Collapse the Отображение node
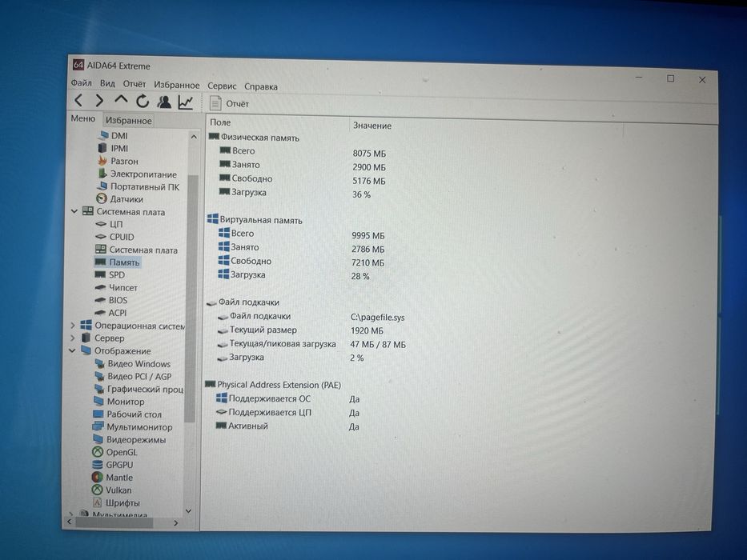 point(72,350)
